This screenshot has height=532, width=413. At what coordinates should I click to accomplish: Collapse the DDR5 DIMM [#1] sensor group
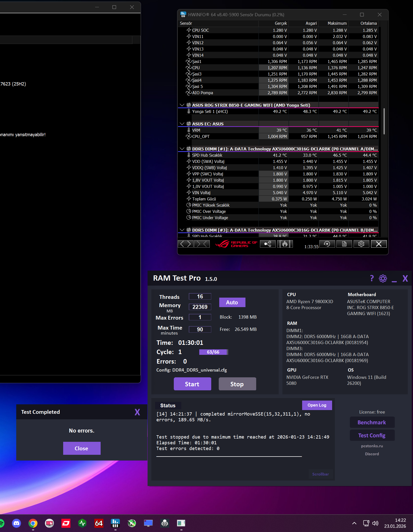click(x=182, y=149)
